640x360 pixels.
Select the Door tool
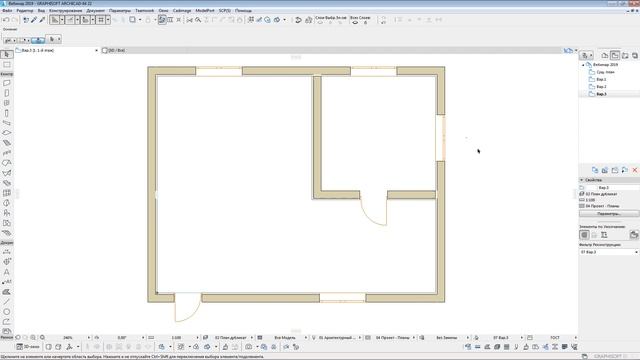point(7,93)
